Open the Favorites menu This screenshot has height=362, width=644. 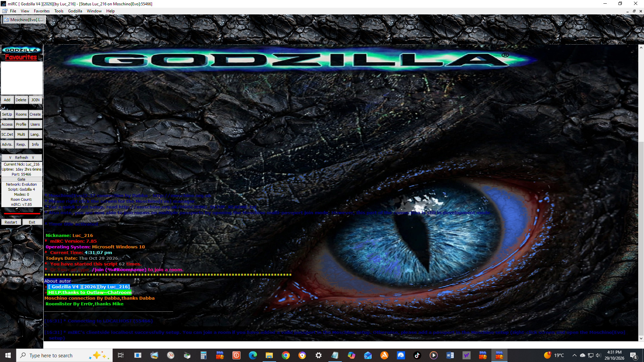pos(42,11)
